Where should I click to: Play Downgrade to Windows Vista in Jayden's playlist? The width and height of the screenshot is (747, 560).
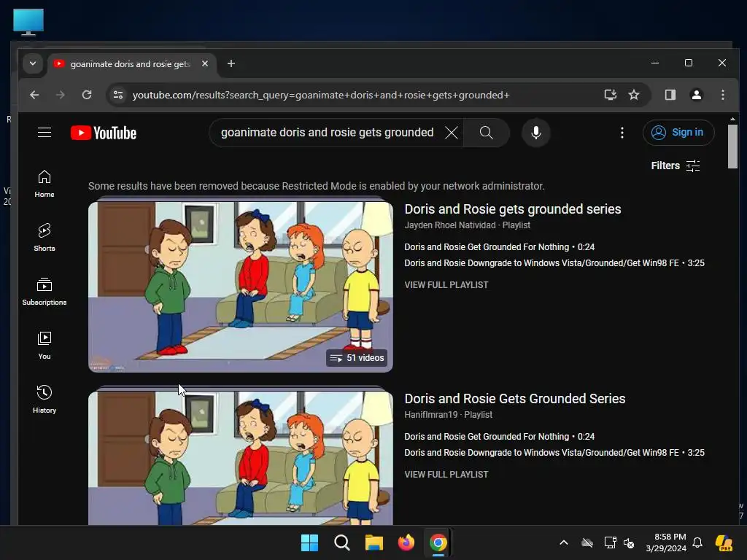(554, 263)
